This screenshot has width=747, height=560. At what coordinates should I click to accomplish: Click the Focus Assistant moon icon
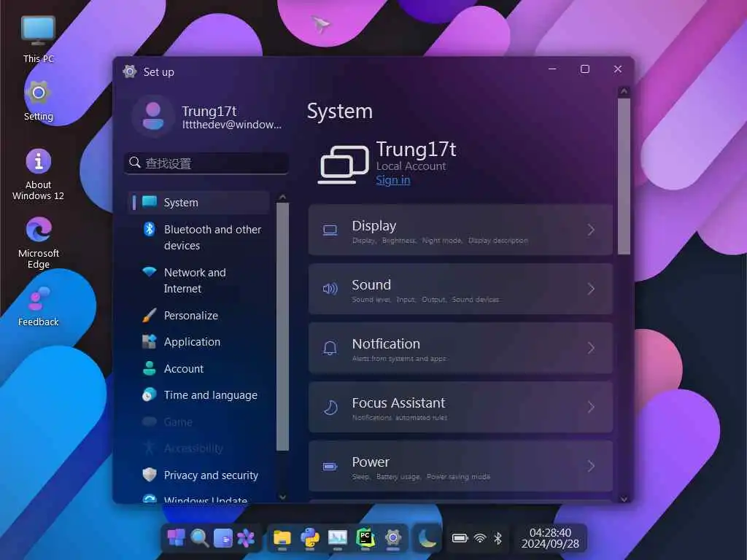pyautogui.click(x=330, y=407)
